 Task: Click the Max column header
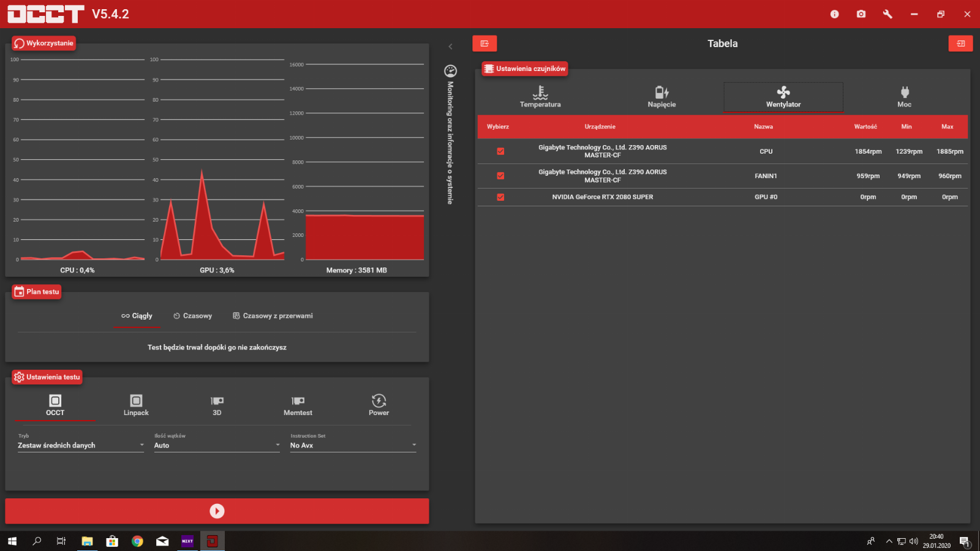click(x=948, y=127)
